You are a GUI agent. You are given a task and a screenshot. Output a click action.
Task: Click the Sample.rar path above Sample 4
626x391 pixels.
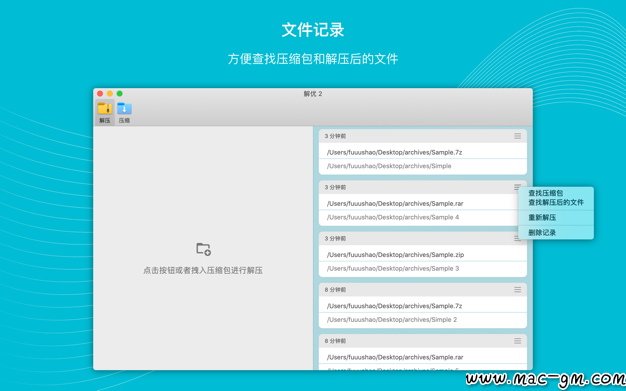coord(395,203)
